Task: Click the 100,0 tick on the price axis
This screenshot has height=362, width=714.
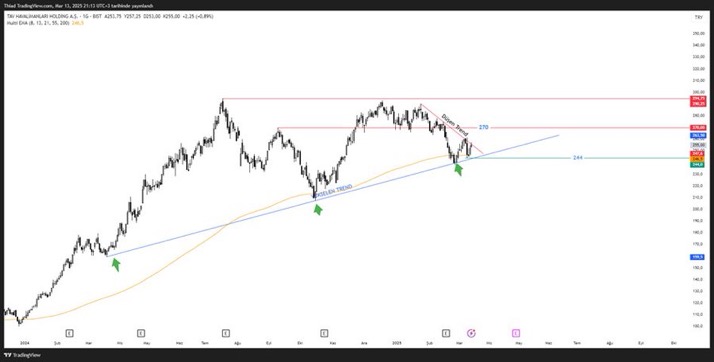Action: click(x=698, y=326)
